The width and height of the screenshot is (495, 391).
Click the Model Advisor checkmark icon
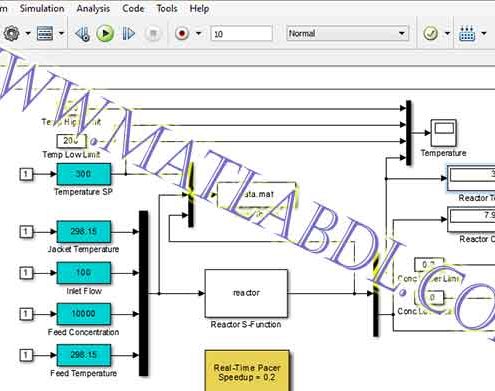(x=430, y=33)
